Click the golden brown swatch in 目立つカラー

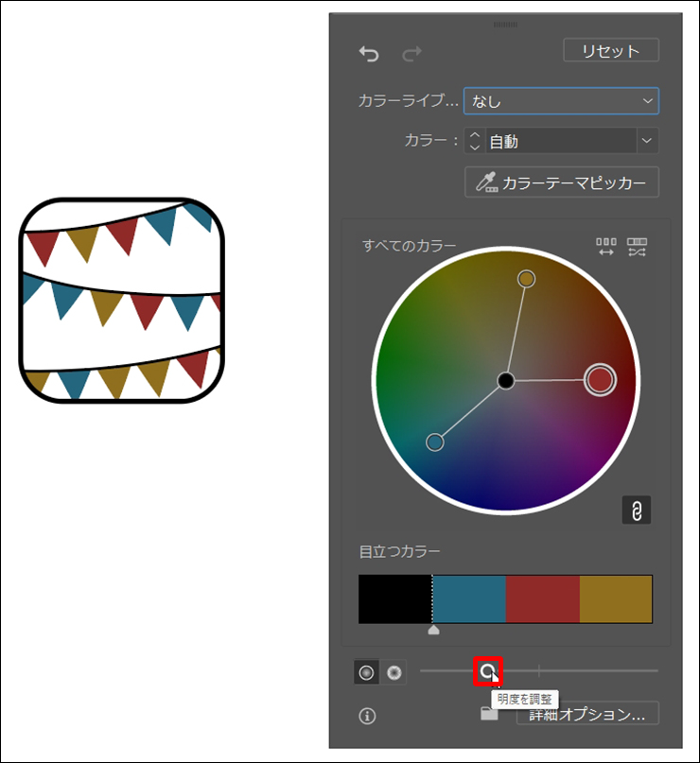tap(616, 599)
